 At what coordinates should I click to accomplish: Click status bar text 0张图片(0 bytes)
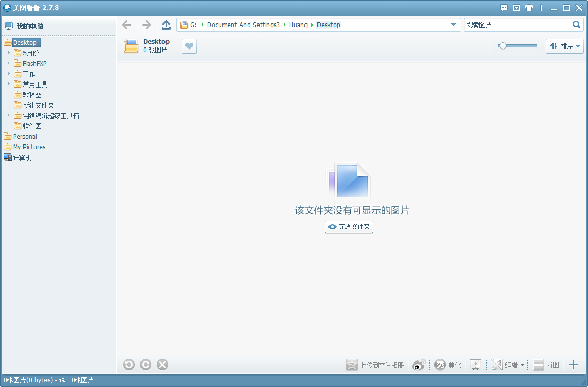click(x=28, y=380)
